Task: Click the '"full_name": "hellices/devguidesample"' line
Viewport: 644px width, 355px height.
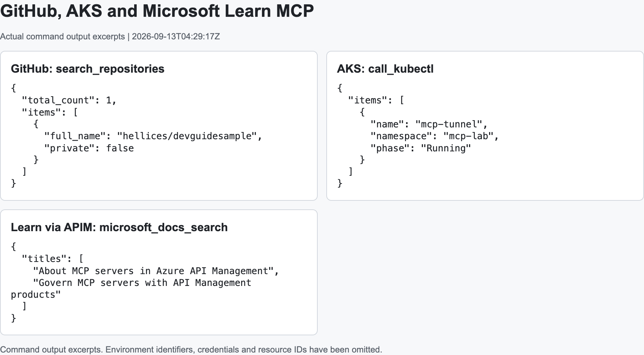Action: click(x=153, y=136)
